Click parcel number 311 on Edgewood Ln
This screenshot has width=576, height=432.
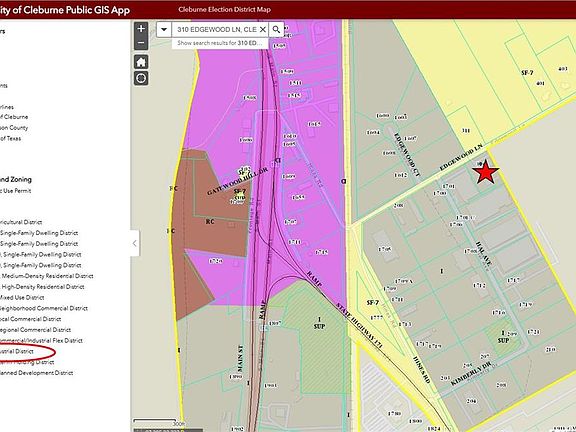click(x=466, y=130)
